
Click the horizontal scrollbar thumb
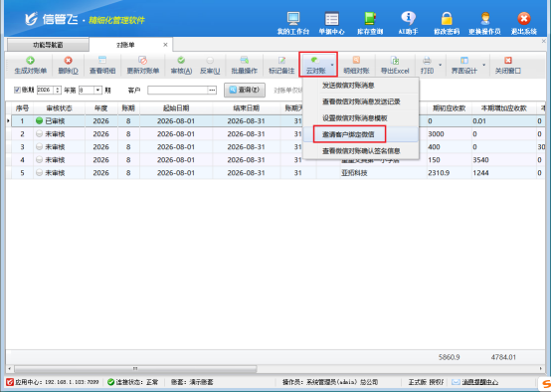[135, 369]
